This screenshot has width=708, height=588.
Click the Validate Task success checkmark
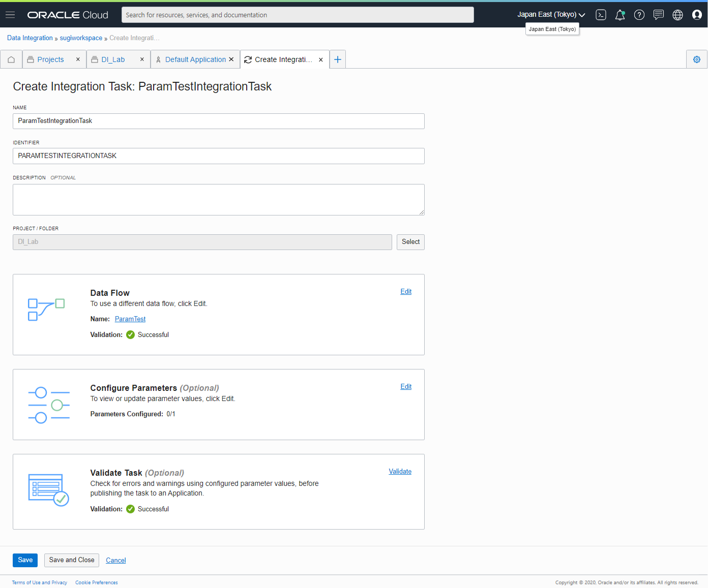pos(130,509)
